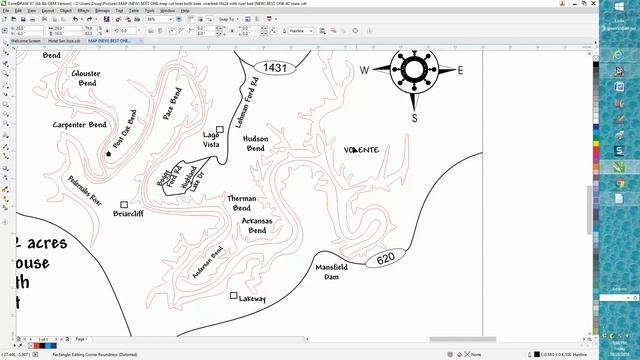Toggle Show Grid in the toolbar
This screenshot has width=640, height=360.
coord(200,19)
